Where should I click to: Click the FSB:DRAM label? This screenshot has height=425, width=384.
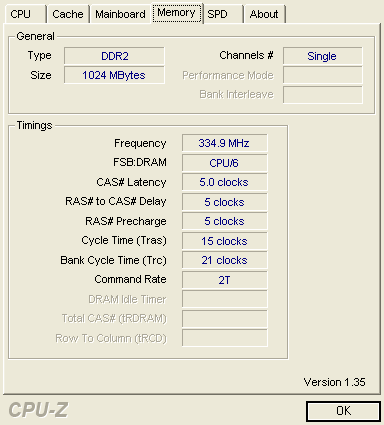(140, 162)
